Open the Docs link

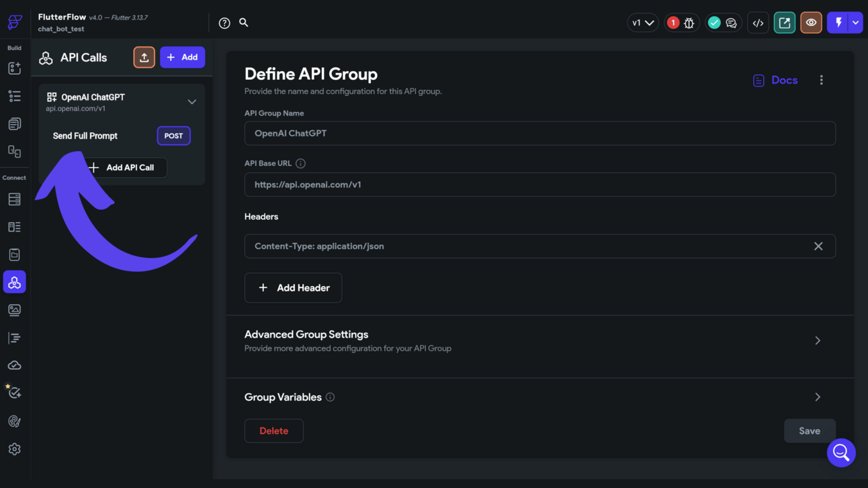775,80
